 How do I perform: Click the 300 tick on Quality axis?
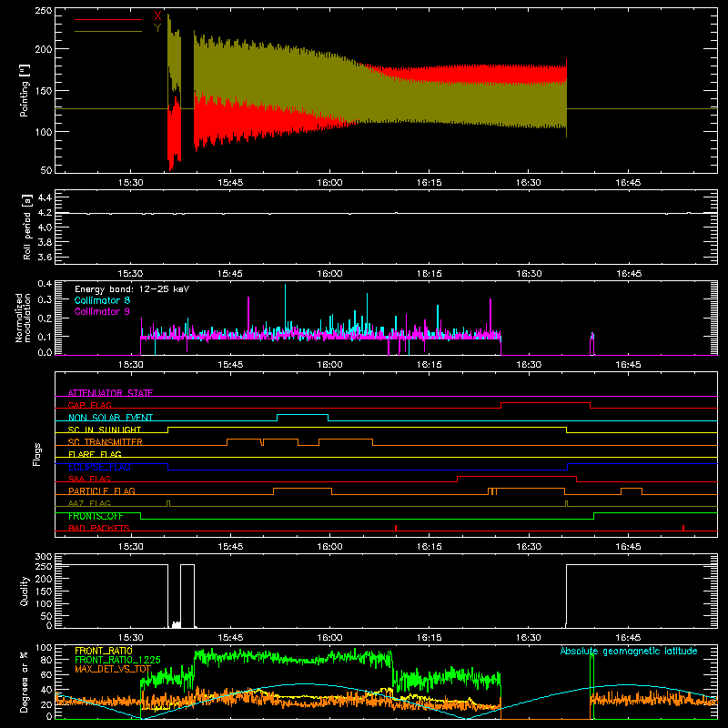click(x=43, y=557)
